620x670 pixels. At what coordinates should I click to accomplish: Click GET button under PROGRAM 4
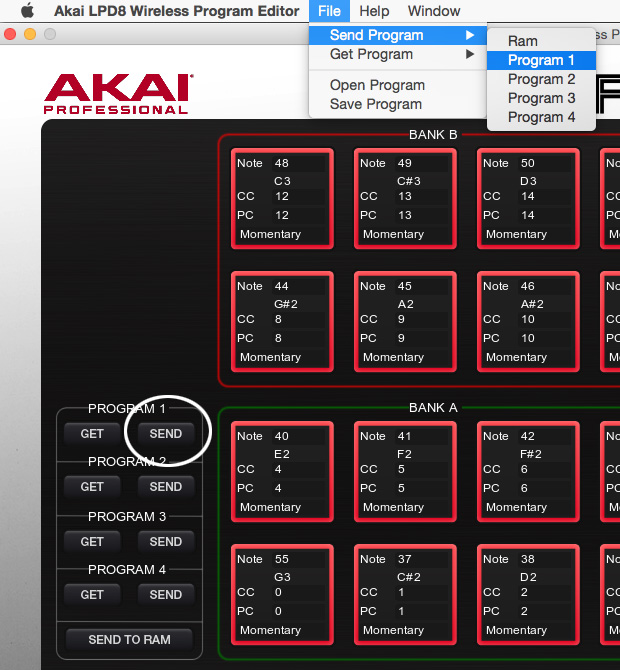pos(92,595)
